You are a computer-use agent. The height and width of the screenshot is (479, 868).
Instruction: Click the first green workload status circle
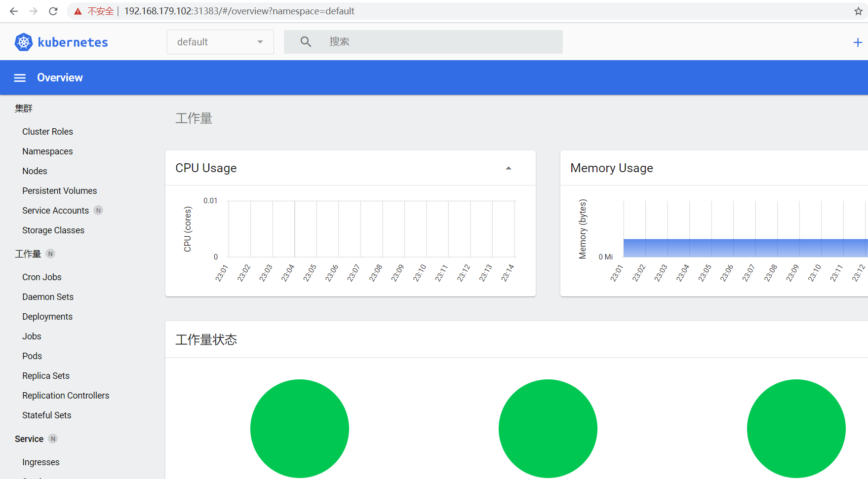tap(300, 428)
